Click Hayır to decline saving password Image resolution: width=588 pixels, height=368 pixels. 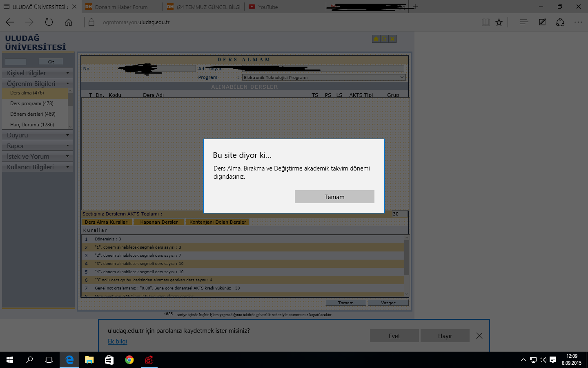[445, 336]
